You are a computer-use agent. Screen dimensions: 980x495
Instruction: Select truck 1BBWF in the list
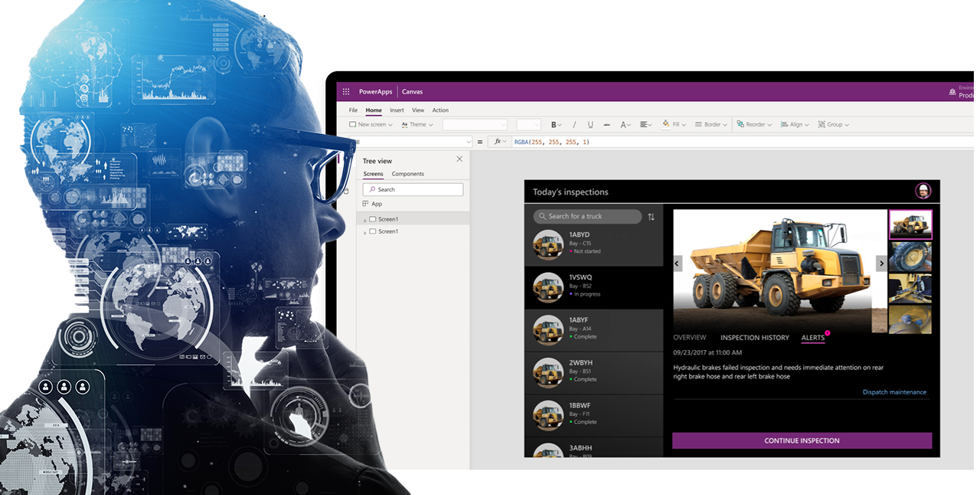[x=593, y=416]
